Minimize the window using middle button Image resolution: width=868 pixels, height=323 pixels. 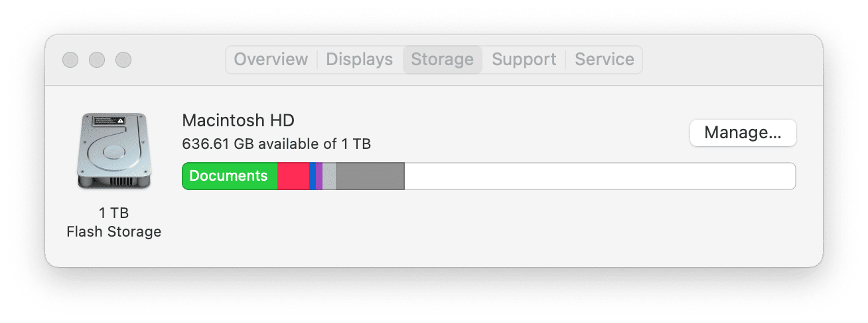click(x=97, y=60)
